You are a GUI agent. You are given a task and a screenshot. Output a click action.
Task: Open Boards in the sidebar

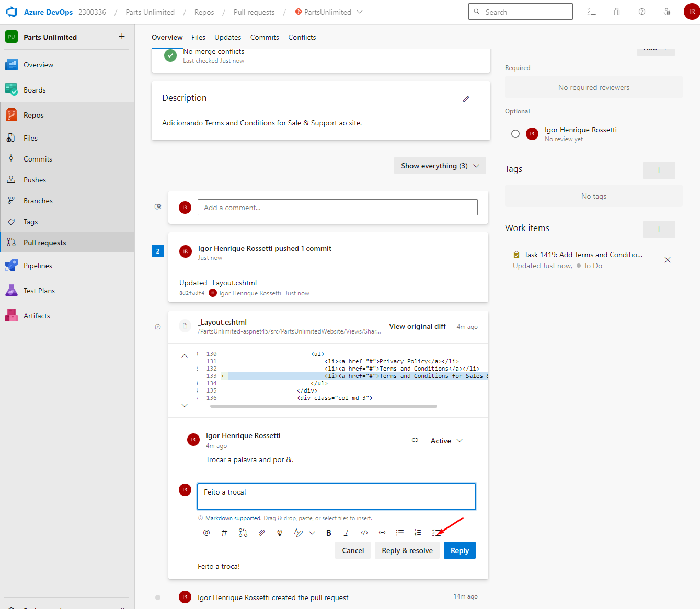(x=67, y=90)
